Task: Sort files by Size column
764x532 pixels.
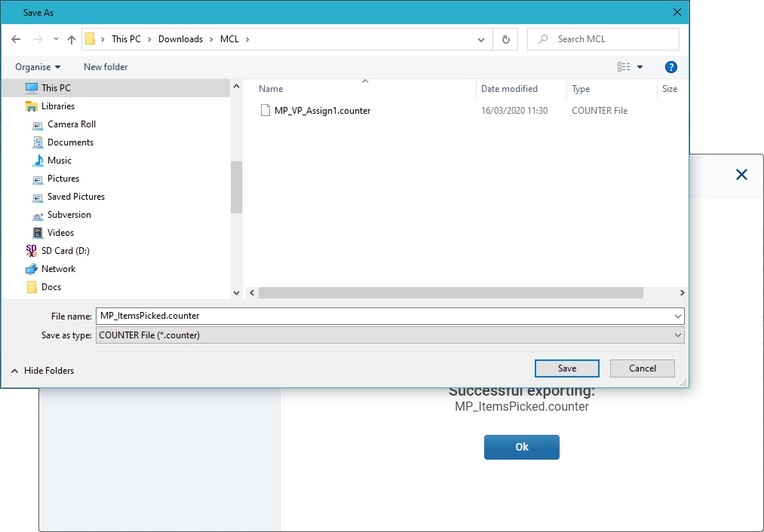Action: [671, 89]
